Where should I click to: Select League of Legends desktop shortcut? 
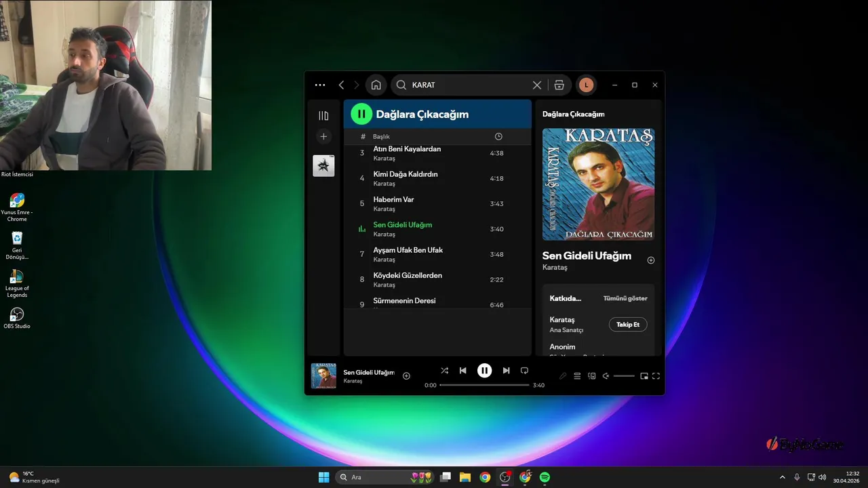tap(17, 283)
